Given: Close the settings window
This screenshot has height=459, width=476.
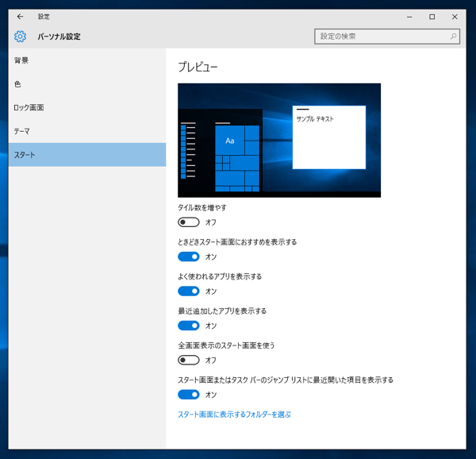Looking at the screenshot, I should (x=455, y=17).
